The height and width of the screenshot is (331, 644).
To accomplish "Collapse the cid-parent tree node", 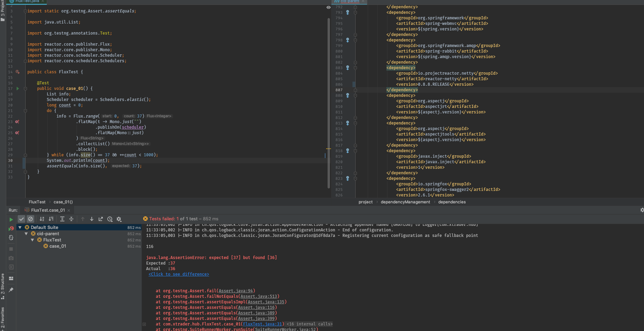I will click(x=26, y=234).
